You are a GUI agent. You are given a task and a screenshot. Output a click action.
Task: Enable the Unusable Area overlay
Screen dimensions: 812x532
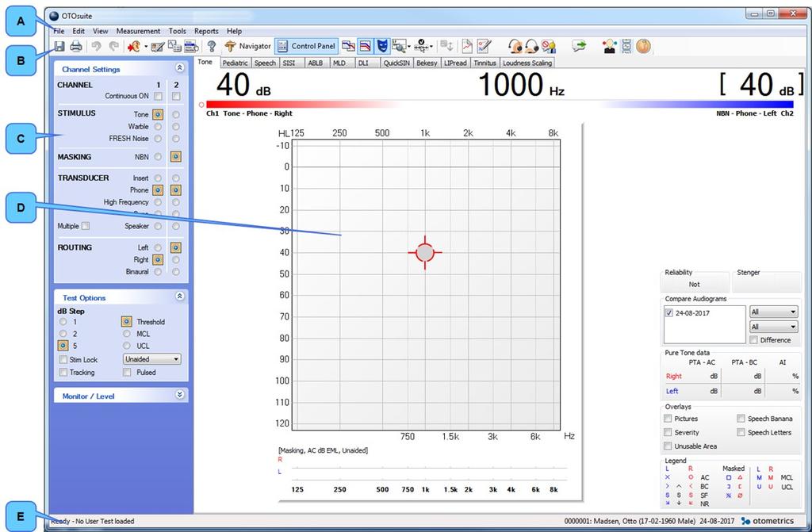(668, 446)
